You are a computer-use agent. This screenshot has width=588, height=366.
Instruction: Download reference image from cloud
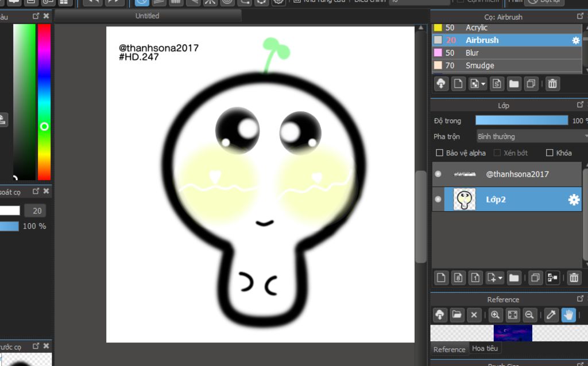[440, 315]
